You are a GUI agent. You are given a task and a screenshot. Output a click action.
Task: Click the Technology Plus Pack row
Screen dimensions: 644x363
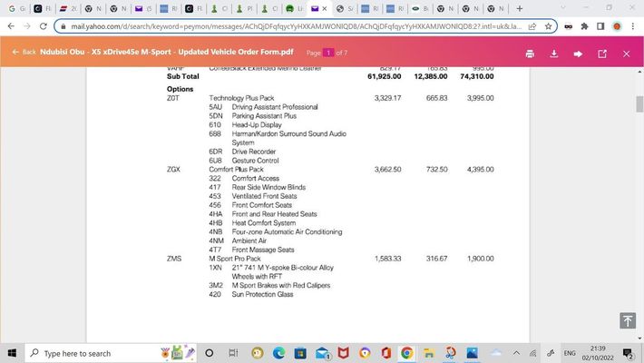tap(330, 98)
